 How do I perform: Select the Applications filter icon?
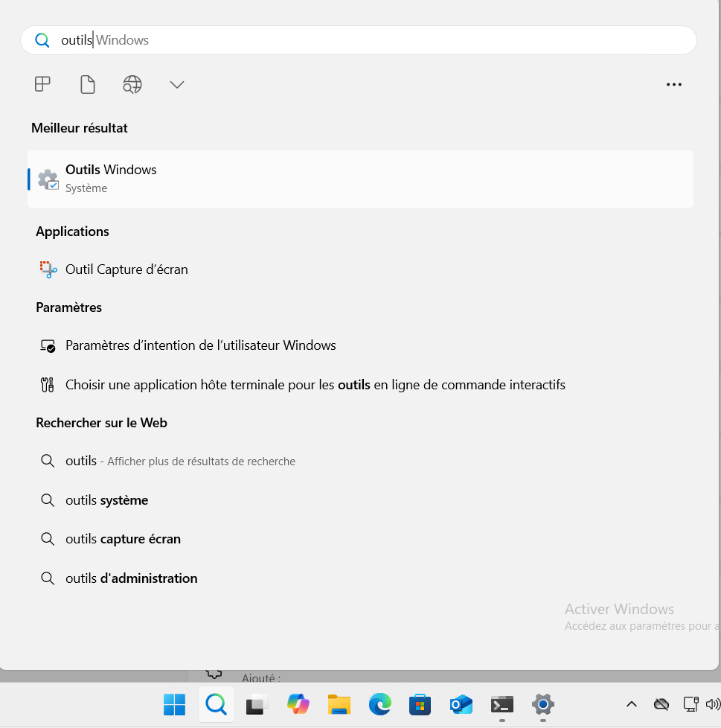42,84
